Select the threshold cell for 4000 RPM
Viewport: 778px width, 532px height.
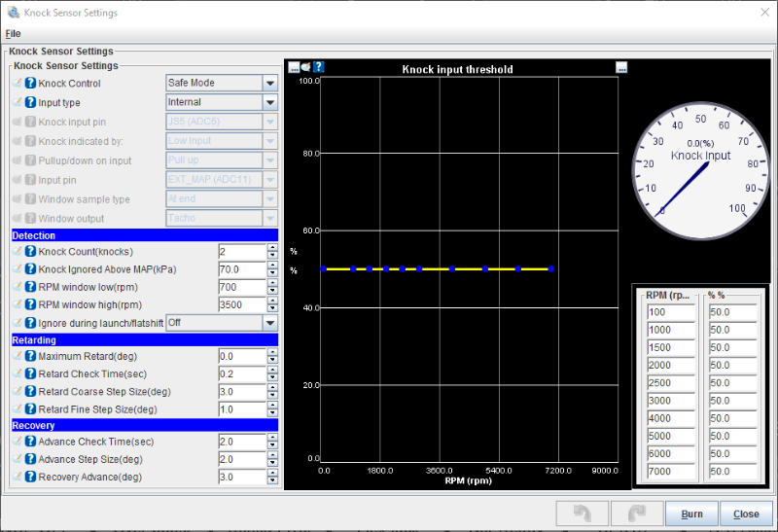point(731,418)
